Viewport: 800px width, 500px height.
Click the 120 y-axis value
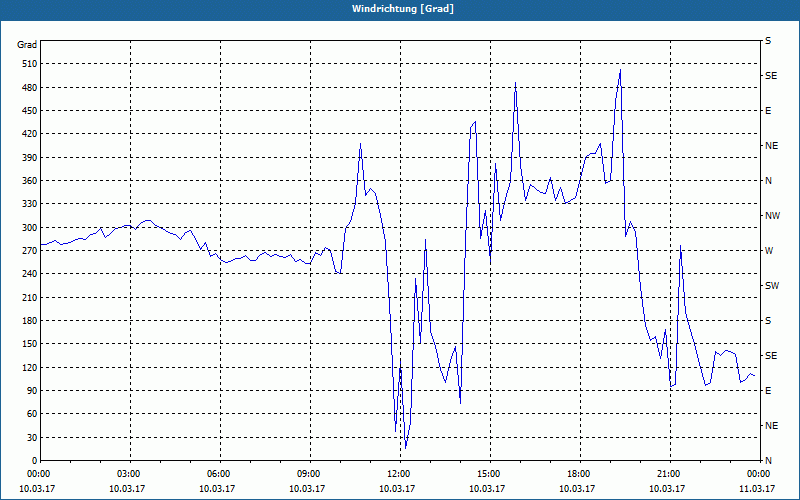30,367
